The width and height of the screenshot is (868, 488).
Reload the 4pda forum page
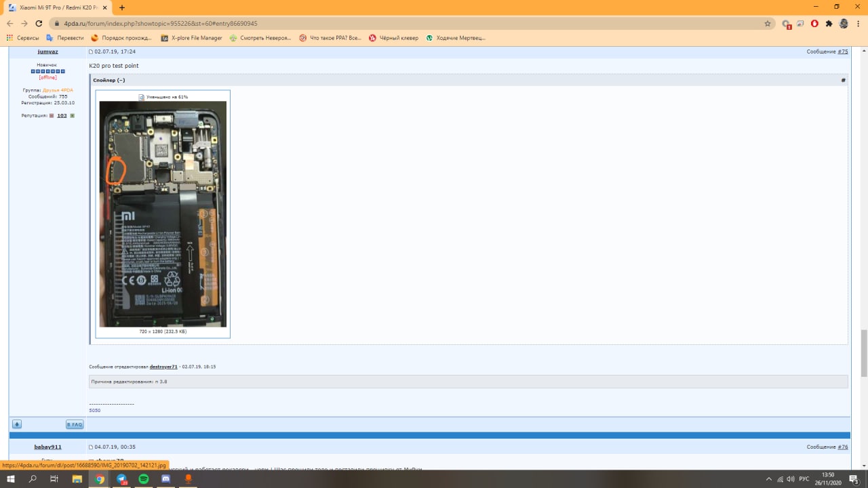click(x=39, y=23)
